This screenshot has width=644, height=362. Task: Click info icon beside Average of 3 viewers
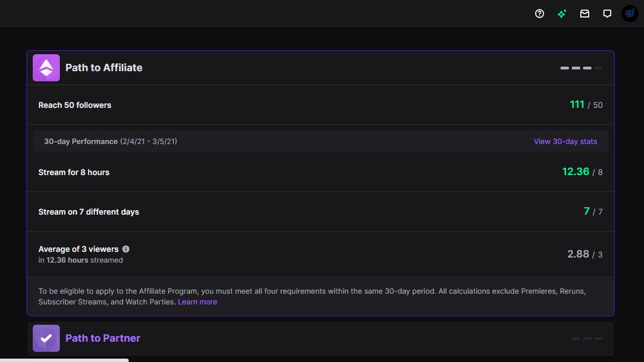coord(126,249)
